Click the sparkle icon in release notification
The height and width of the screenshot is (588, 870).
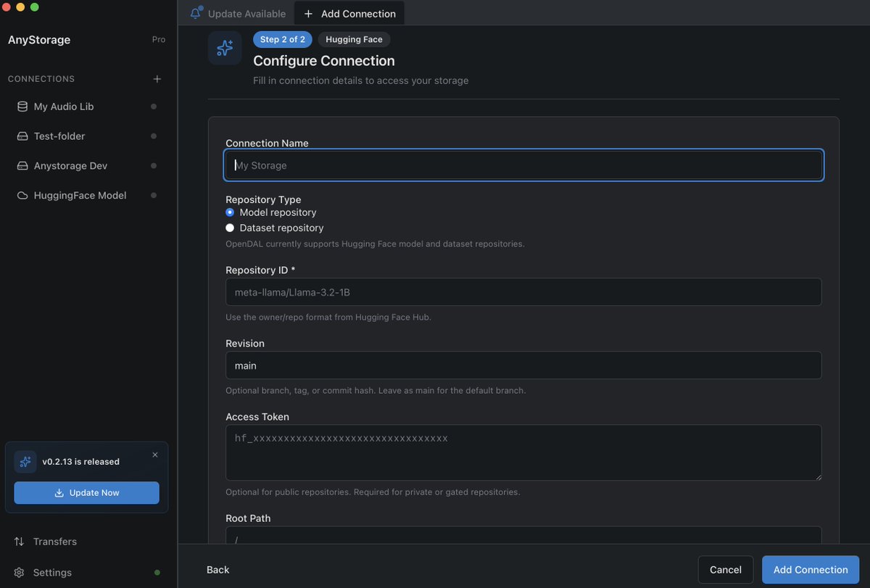pos(25,462)
